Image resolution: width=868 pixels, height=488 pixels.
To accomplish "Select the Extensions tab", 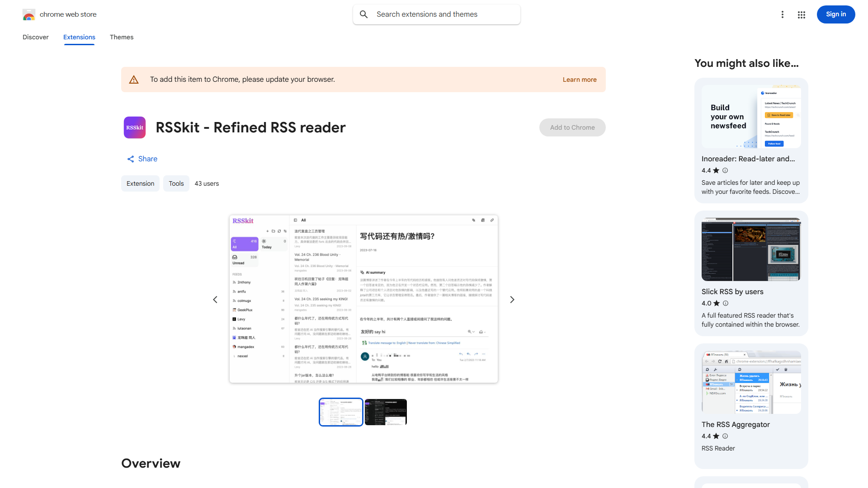I will pos(79,37).
